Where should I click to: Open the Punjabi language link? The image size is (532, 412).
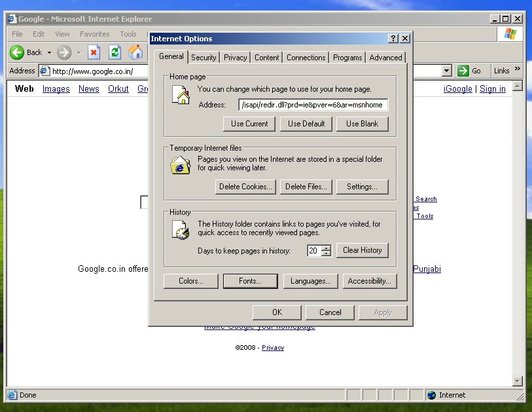pos(427,269)
